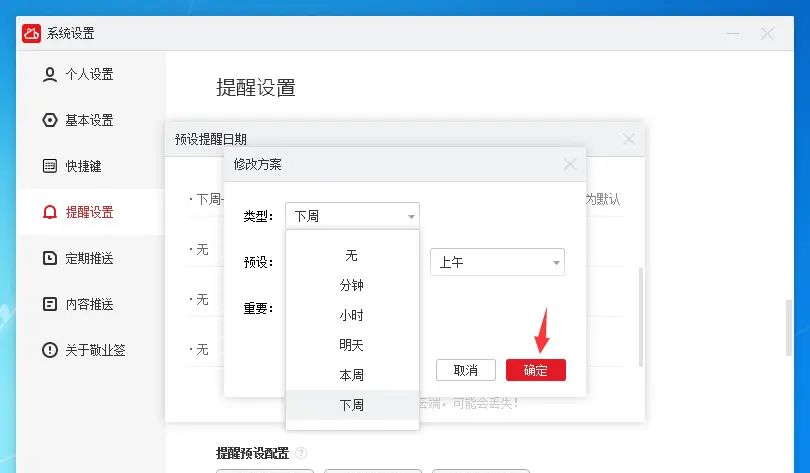Screen dimensions: 810x473
Task: Open 定期推送 in the sidebar
Action: 90,258
